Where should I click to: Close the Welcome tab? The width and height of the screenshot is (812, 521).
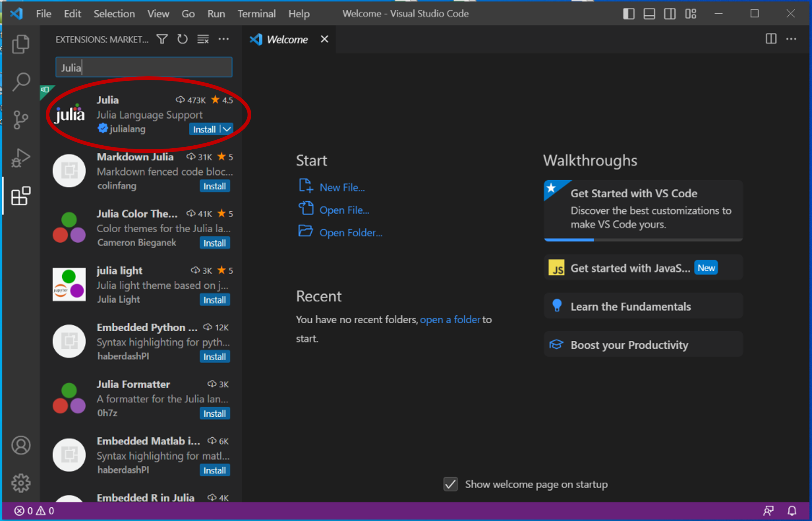(324, 39)
